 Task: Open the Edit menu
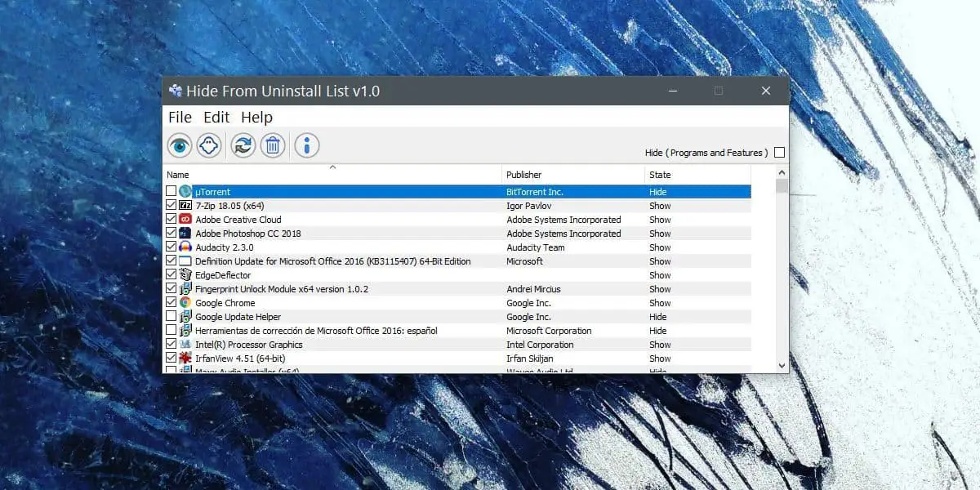pos(216,118)
